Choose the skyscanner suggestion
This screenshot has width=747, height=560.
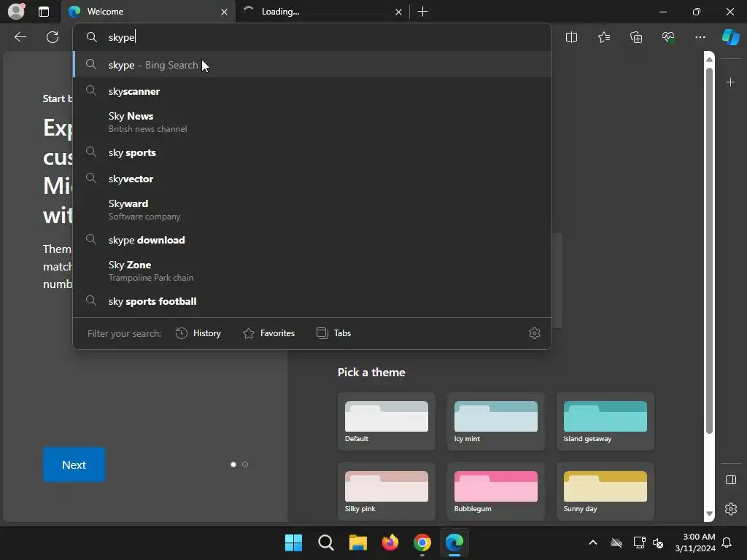312,91
